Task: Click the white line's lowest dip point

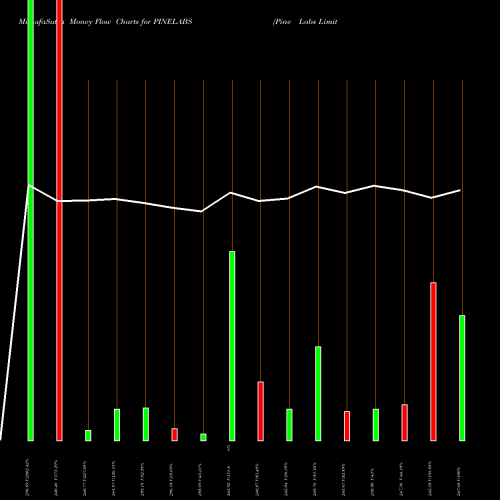Action: click(201, 211)
